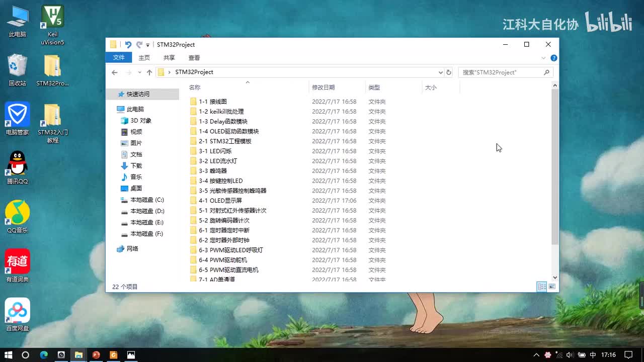Expand the ribbon with chevron
Viewport: 644px width, 362px height.
coord(543,58)
